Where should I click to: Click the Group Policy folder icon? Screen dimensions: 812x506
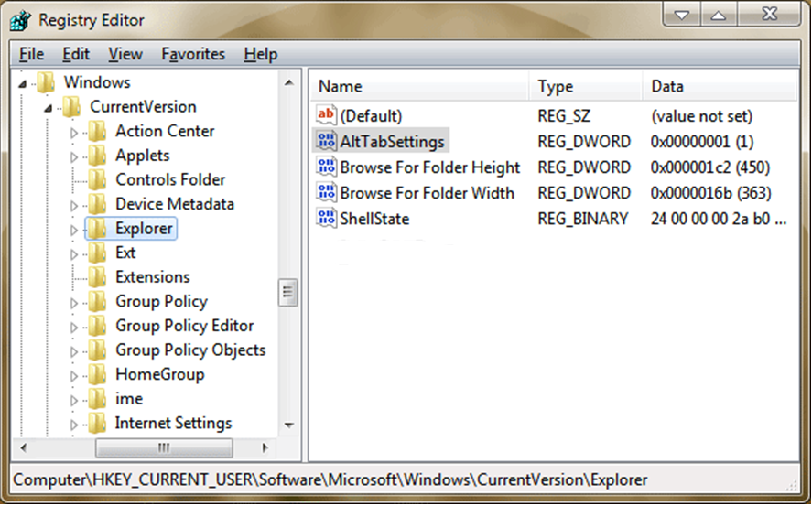[97, 301]
